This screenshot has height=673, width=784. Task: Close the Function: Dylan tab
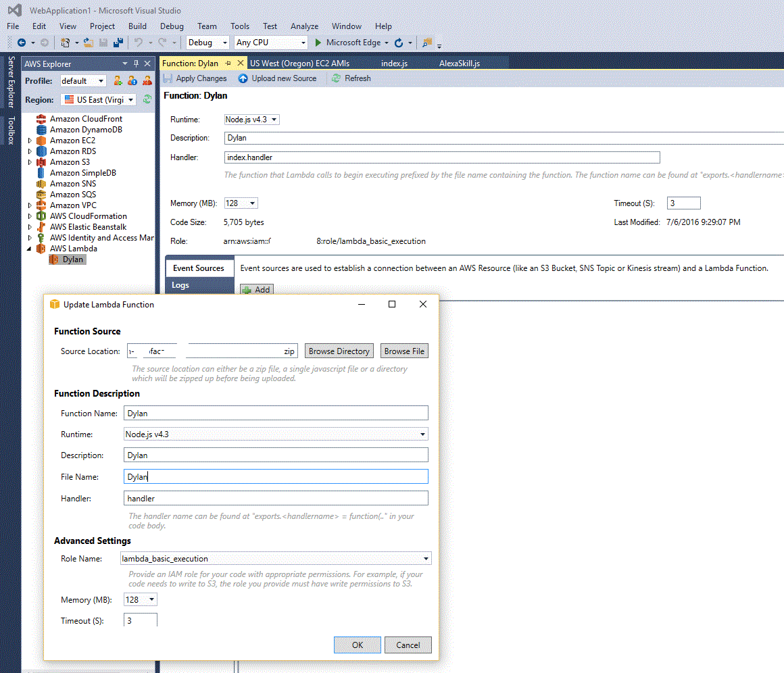(x=241, y=63)
